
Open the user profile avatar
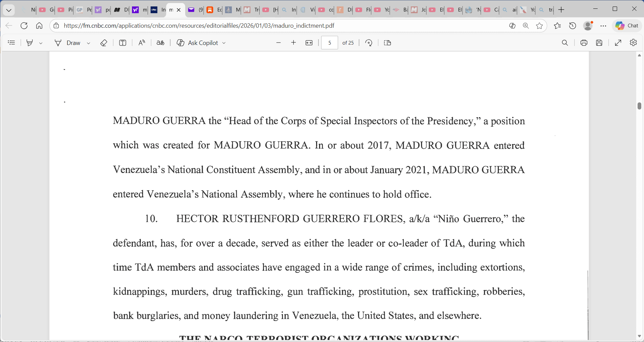(x=588, y=26)
